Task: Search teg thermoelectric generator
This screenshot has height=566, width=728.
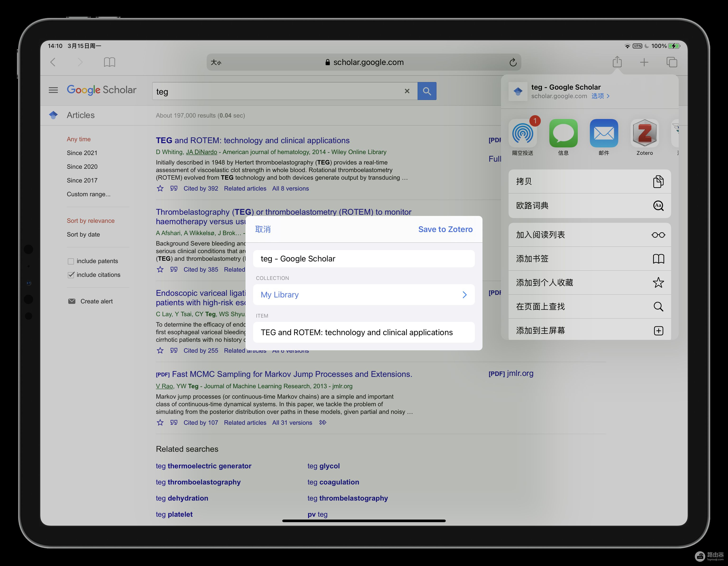Action: (204, 466)
